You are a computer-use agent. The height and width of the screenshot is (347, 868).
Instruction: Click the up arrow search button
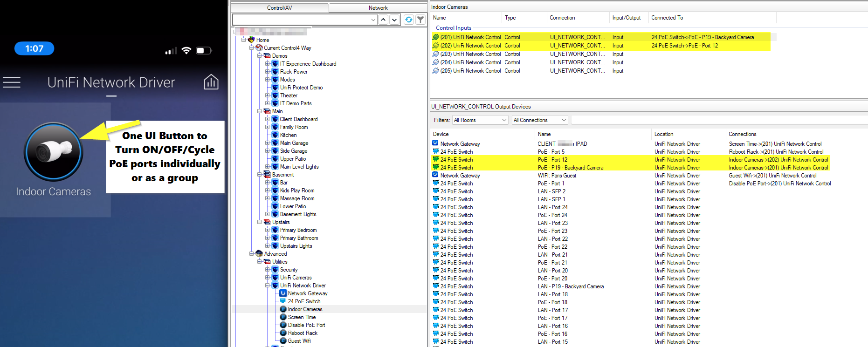(383, 20)
